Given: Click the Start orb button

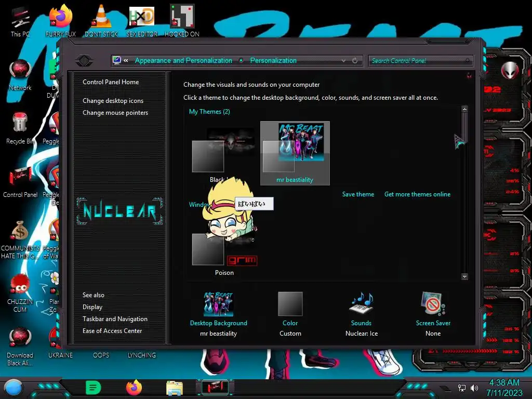Looking at the screenshot, I should (14, 388).
